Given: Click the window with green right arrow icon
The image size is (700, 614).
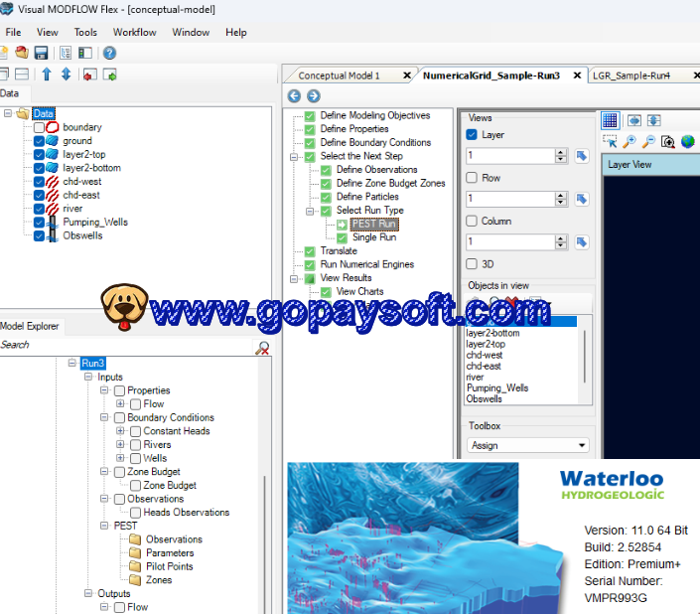Looking at the screenshot, I should [110, 75].
